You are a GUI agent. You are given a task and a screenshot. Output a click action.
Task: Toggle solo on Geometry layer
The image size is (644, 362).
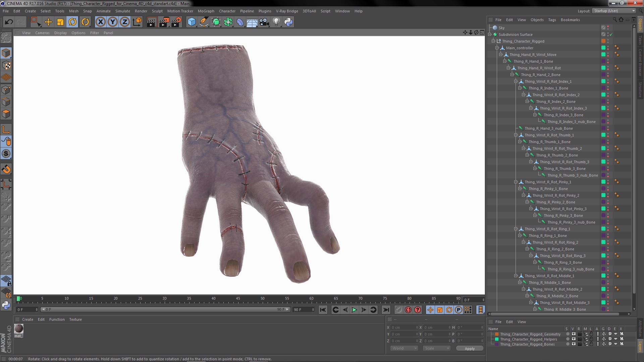(568, 334)
